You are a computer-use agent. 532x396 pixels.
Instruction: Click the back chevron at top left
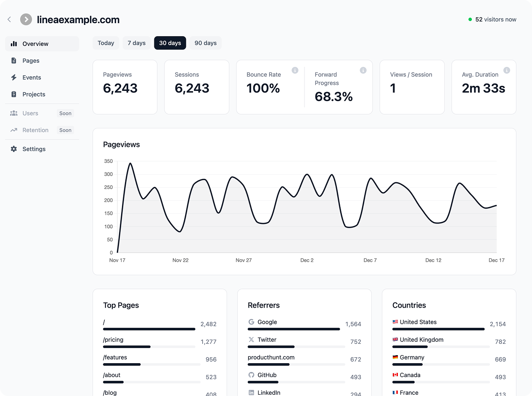tap(9, 19)
